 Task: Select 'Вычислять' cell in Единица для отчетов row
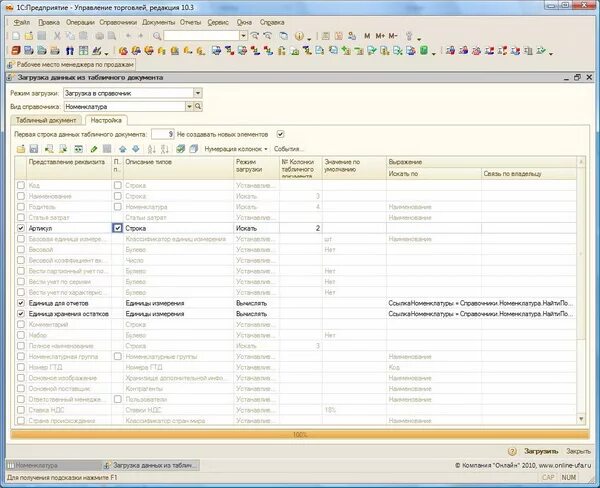[x=256, y=303]
